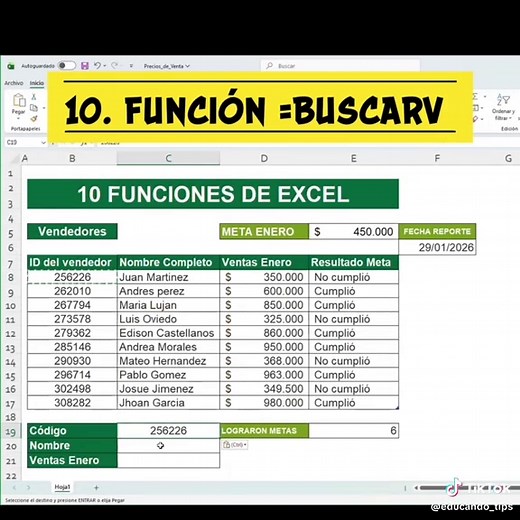Click the Undo arrow icon

97,65
